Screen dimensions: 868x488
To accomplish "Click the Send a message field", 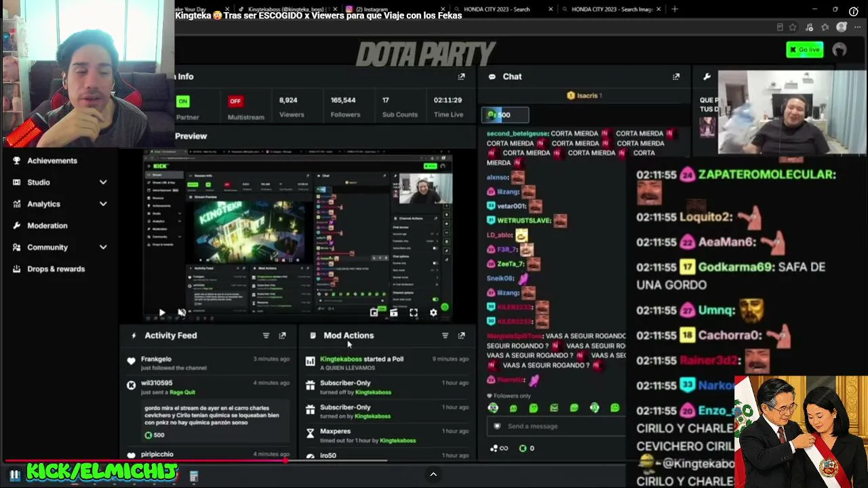I will [x=556, y=426].
